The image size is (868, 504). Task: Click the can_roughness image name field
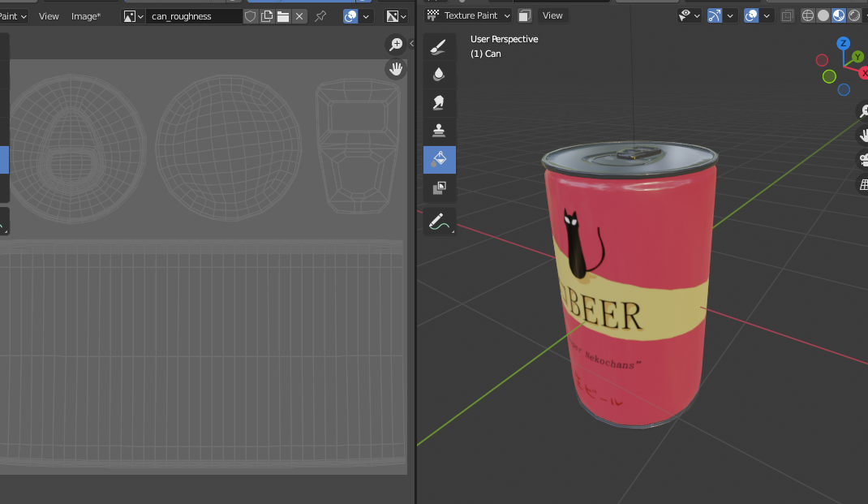point(193,16)
